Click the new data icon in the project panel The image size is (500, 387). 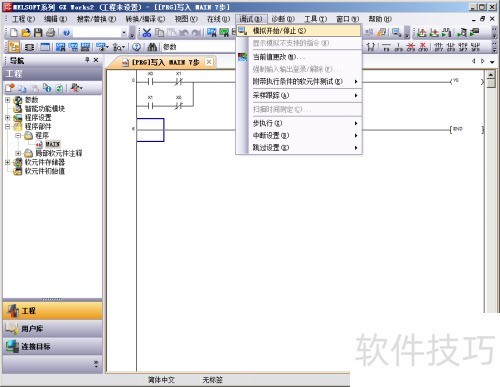(x=10, y=88)
